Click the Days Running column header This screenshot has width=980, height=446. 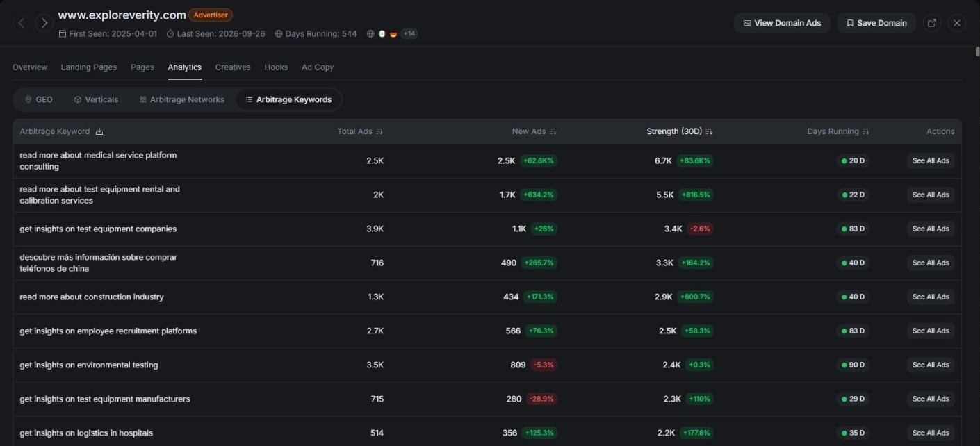coord(833,131)
